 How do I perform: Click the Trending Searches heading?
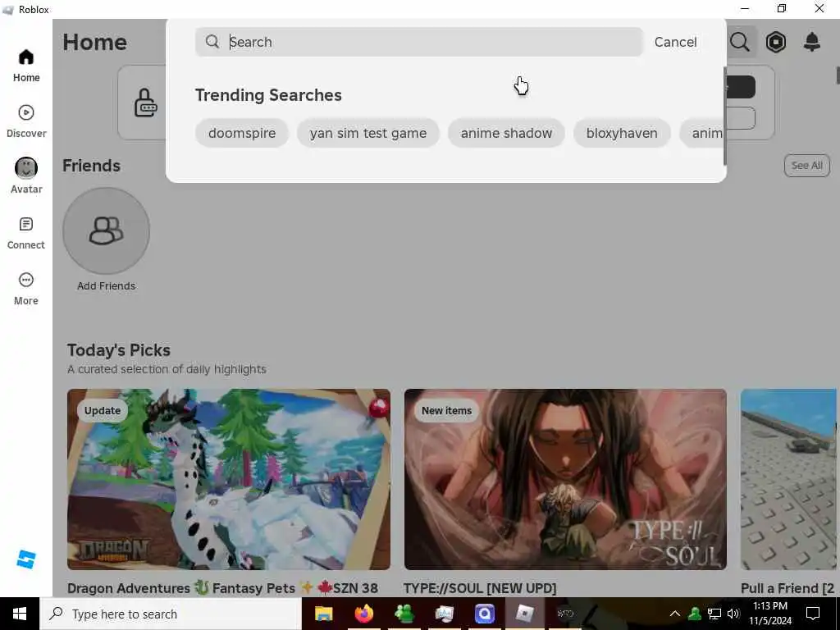268,95
